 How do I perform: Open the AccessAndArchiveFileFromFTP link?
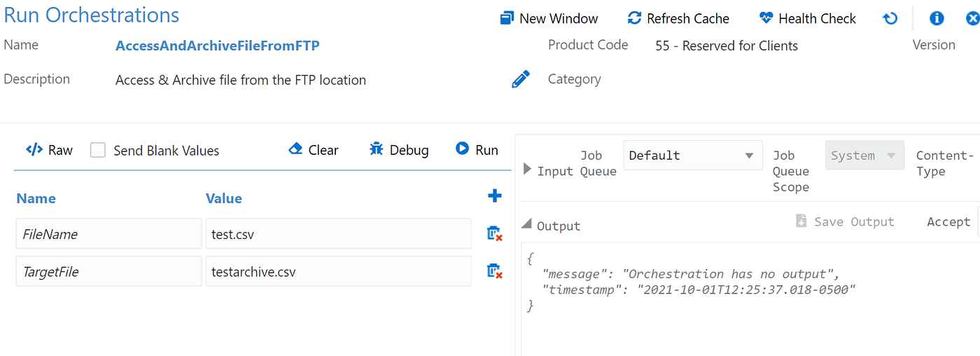tap(217, 46)
